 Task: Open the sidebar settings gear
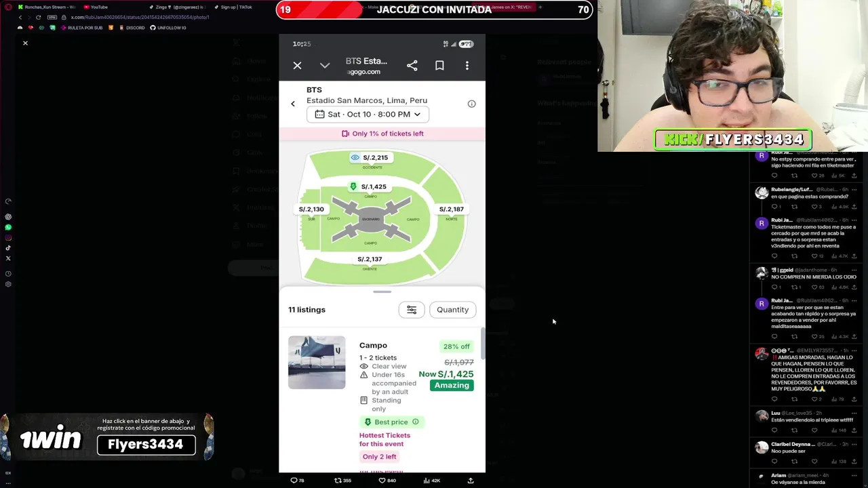[x=8, y=284]
